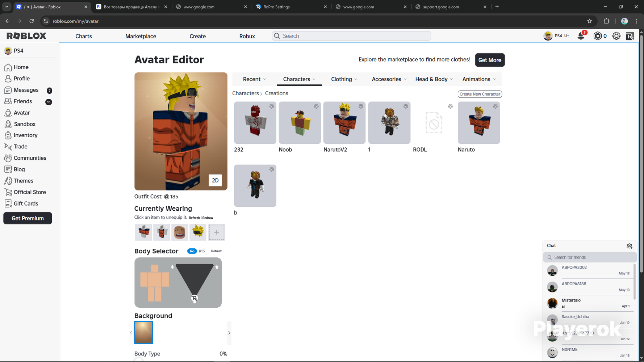Click the gear icon on the 232 outfit
Image resolution: width=644 pixels, height=362 pixels.
[x=272, y=106]
